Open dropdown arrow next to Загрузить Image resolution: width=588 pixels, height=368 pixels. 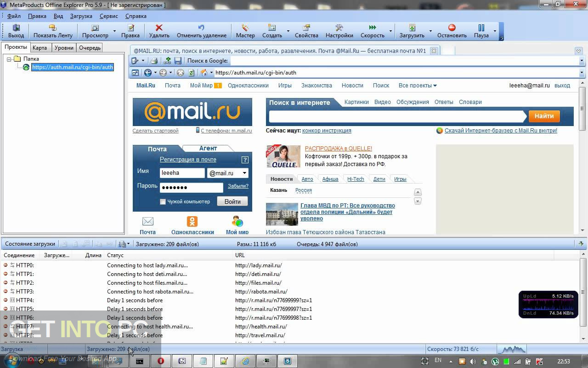(x=430, y=31)
